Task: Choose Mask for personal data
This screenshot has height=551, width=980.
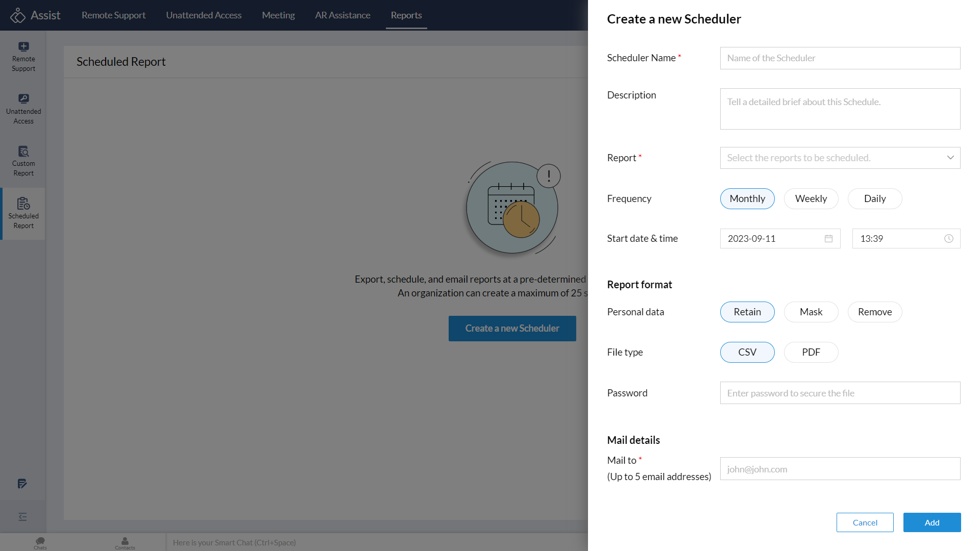Action: click(811, 312)
